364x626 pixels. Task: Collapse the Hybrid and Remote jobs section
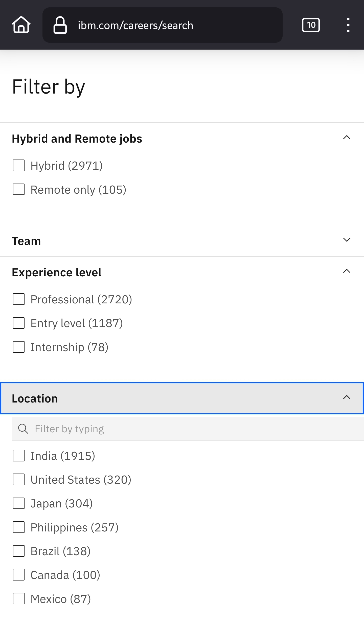[x=347, y=138]
